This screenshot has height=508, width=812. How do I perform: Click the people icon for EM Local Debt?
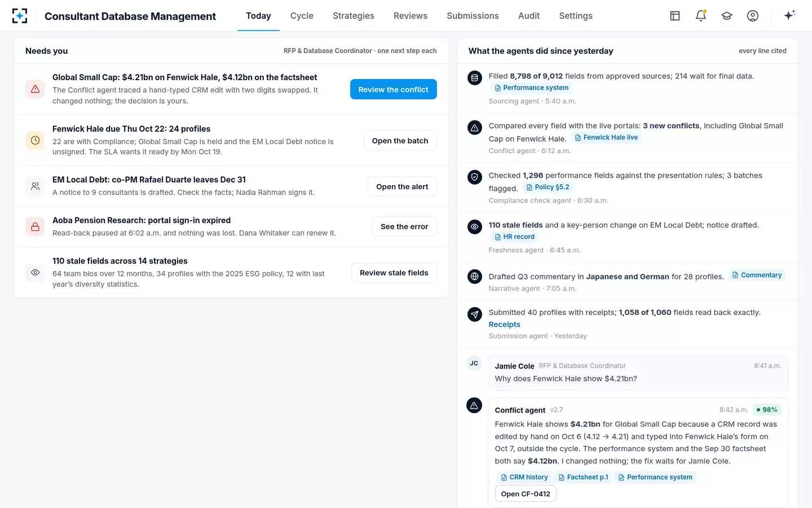tap(35, 186)
